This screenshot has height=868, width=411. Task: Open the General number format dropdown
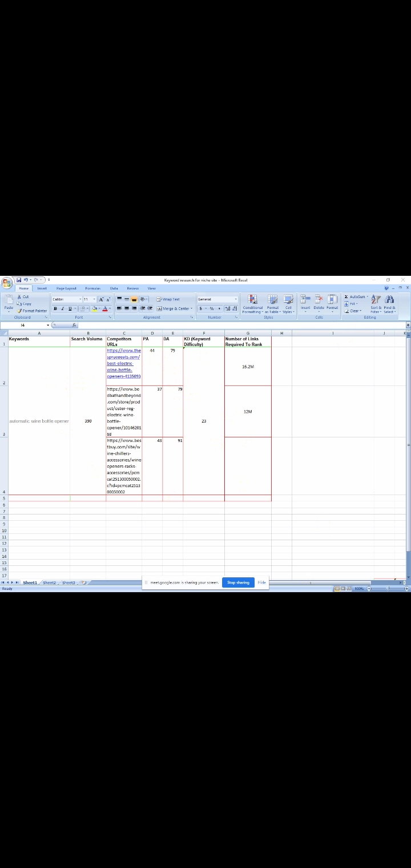[235, 299]
